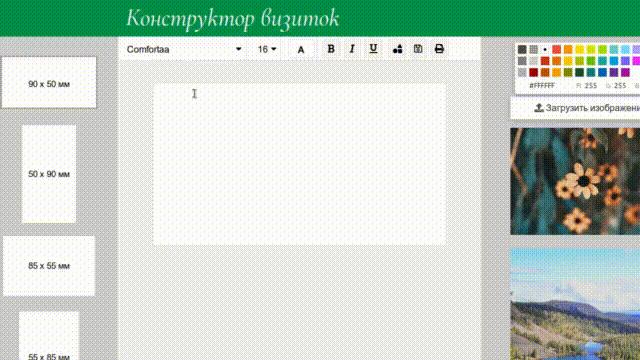Image resolution: width=640 pixels, height=360 pixels.
Task: Pick the dark maroon red swatch
Action: pyautogui.click(x=533, y=72)
